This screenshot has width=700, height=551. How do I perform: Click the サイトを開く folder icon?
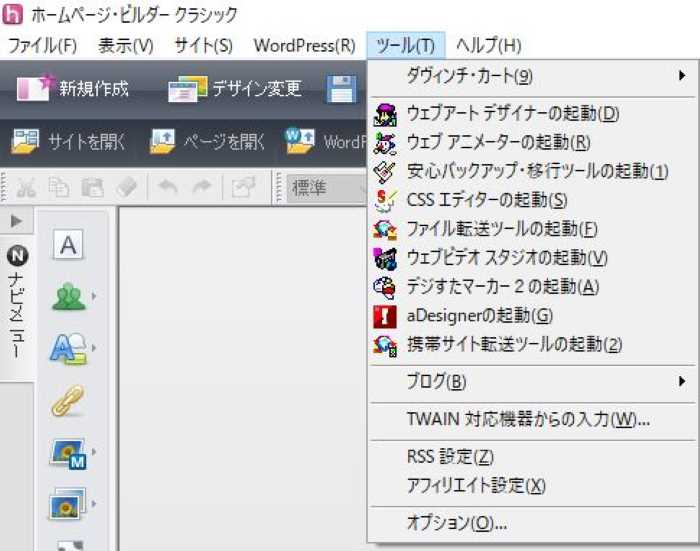click(25, 141)
